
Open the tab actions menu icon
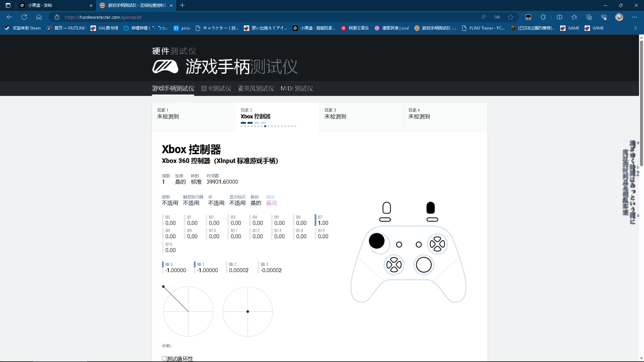coord(8,5)
